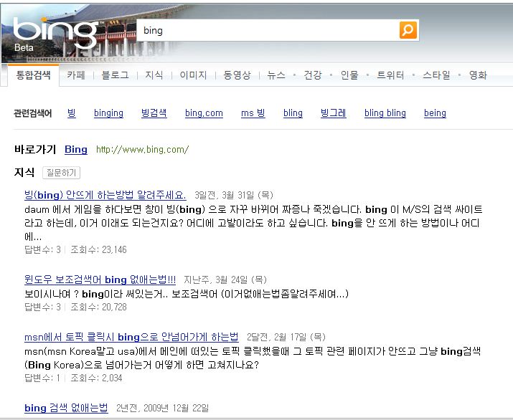This screenshot has width=513, height=420.
Task: Open the Bing shortcut link
Action: coord(76,150)
